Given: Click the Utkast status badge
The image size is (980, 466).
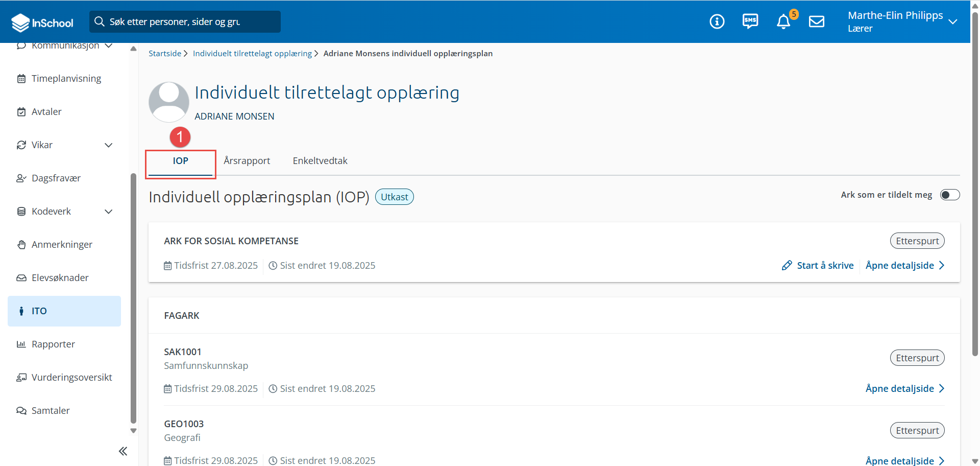Looking at the screenshot, I should click(x=395, y=197).
